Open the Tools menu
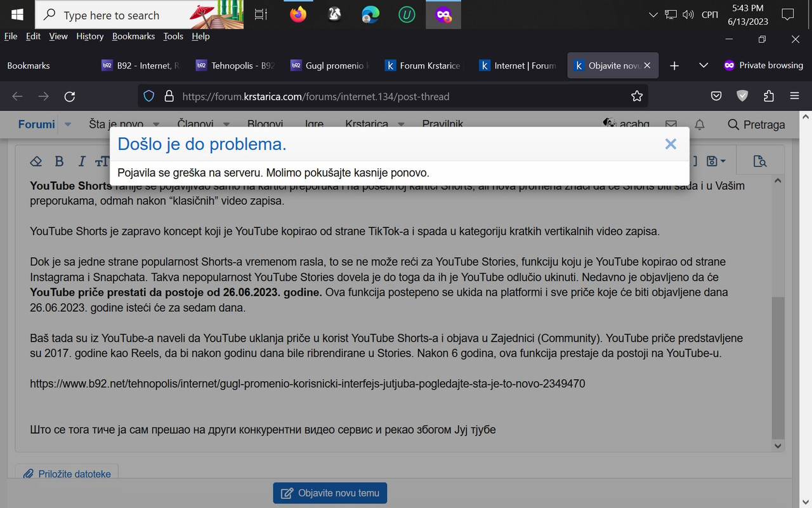 [173, 36]
